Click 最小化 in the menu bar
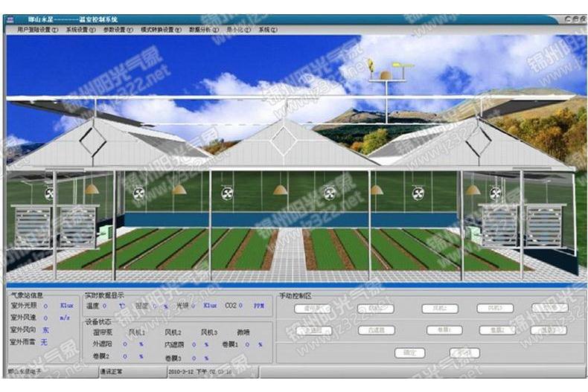This screenshot has width=588, height=392. [237, 30]
